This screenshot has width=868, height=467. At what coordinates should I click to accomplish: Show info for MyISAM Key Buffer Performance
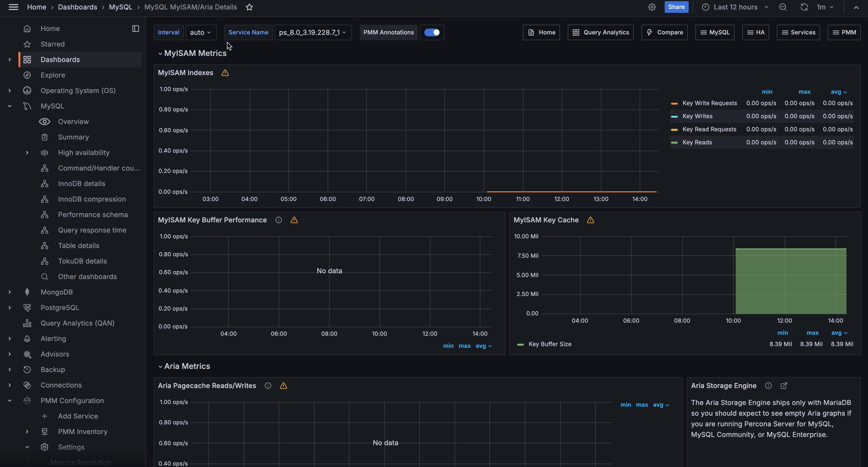coord(278,220)
